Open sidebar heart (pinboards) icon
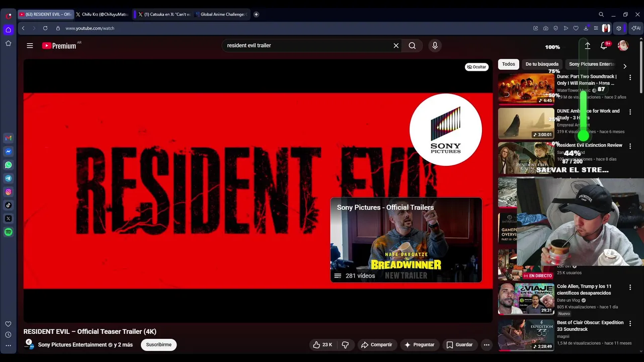 [x=8, y=324]
